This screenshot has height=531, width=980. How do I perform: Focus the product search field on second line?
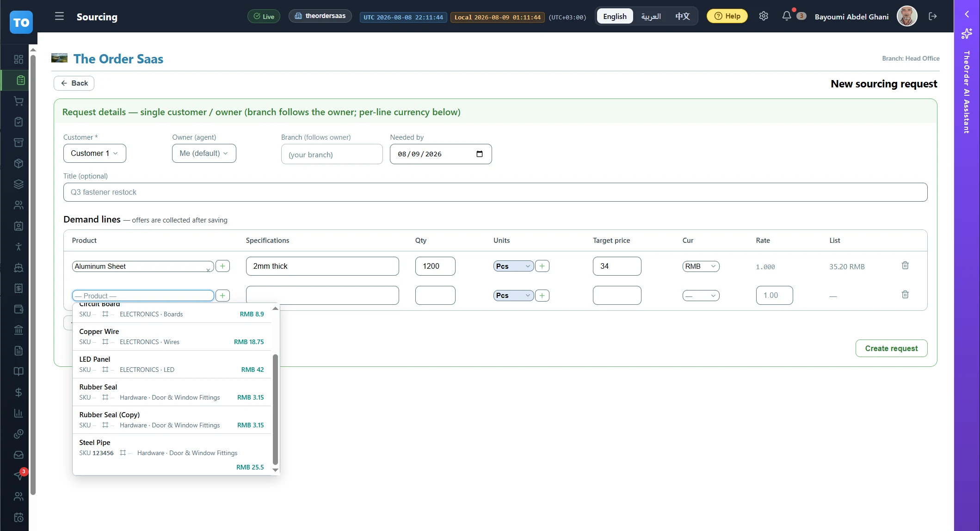click(143, 296)
